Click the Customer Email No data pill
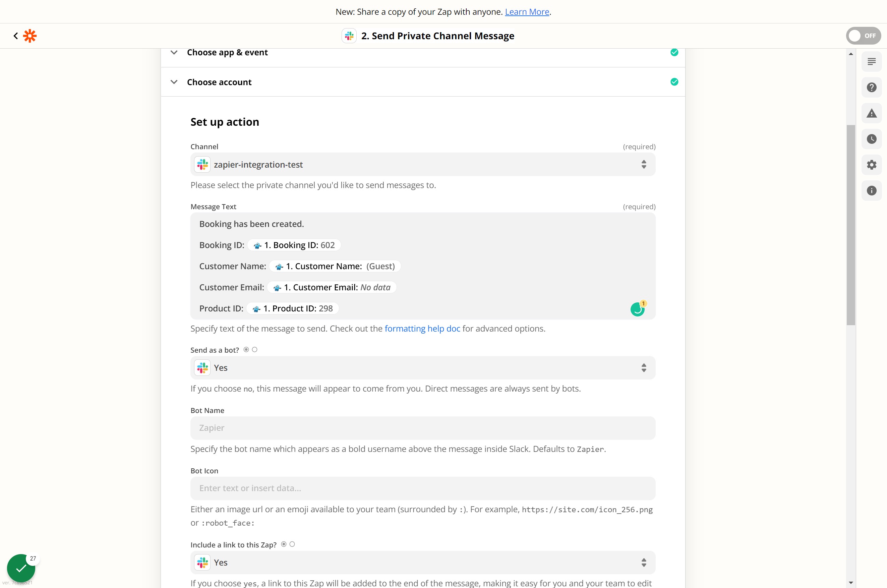The image size is (887, 588). point(332,287)
